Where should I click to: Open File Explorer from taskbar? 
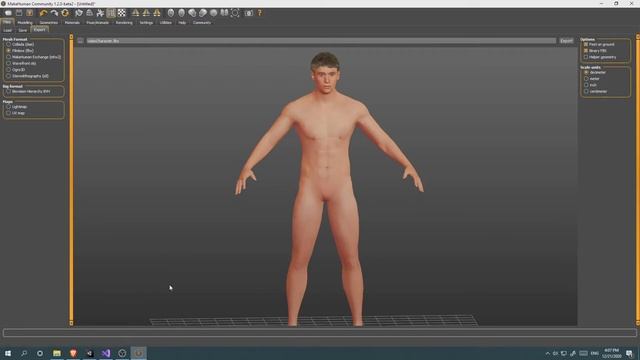tap(57, 353)
